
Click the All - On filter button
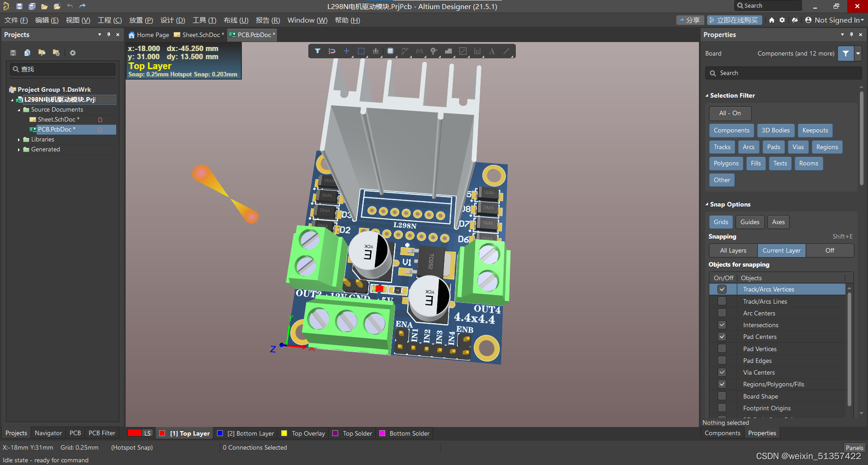730,113
